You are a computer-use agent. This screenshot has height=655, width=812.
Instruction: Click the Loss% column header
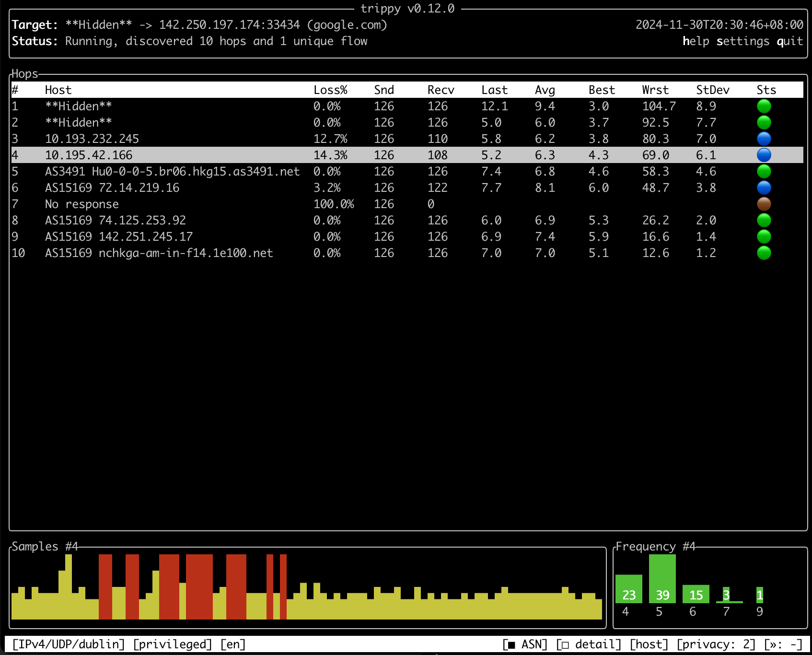point(330,90)
